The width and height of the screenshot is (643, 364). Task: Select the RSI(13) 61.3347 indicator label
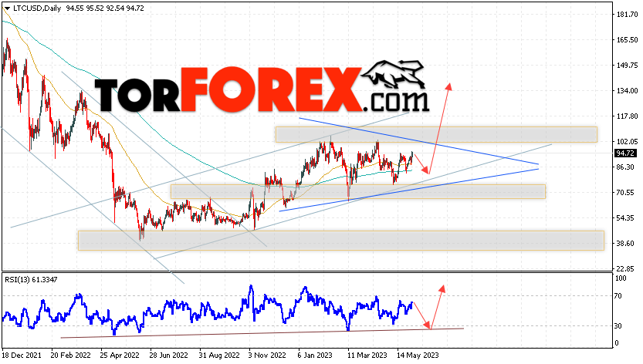click(x=31, y=280)
